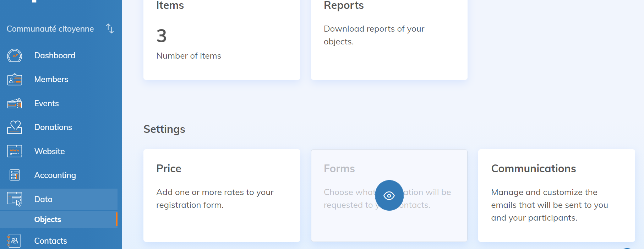Image resolution: width=644 pixels, height=249 pixels.
Task: Open the Forms card title
Action: (339, 169)
